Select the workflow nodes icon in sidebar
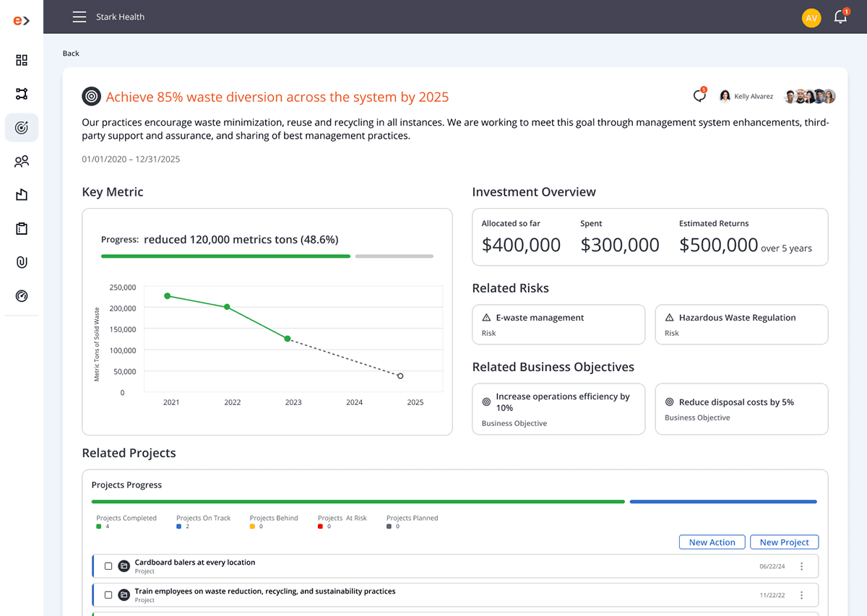 pos(22,94)
